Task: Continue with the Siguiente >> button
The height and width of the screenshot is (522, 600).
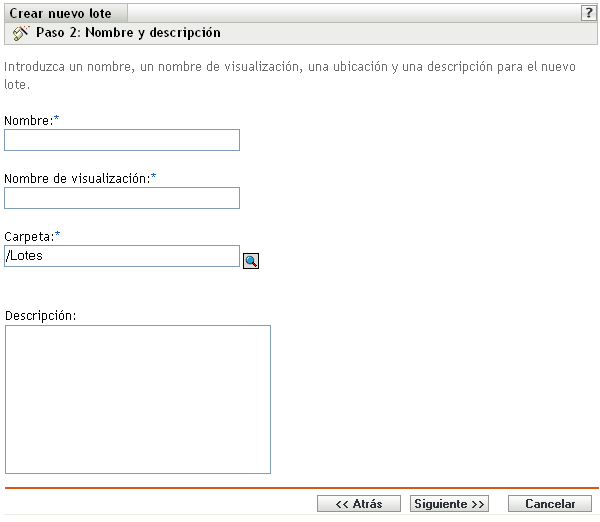Action: tap(449, 504)
